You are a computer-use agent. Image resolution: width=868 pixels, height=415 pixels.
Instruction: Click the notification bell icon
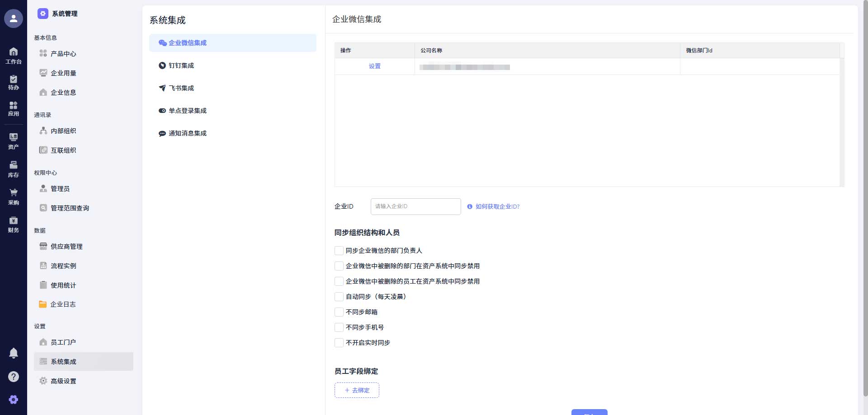tap(14, 353)
